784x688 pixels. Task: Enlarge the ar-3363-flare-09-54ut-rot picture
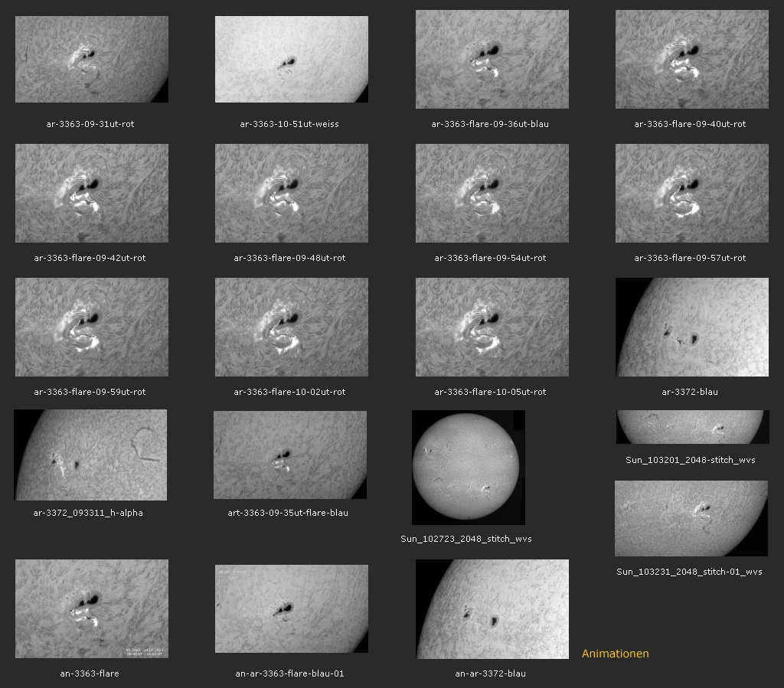[x=492, y=194]
